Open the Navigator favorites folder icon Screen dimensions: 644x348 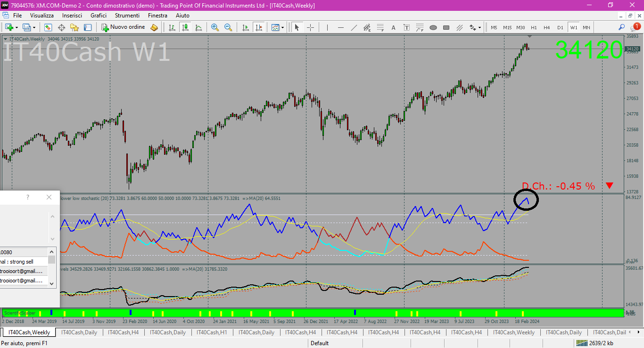[74, 27]
